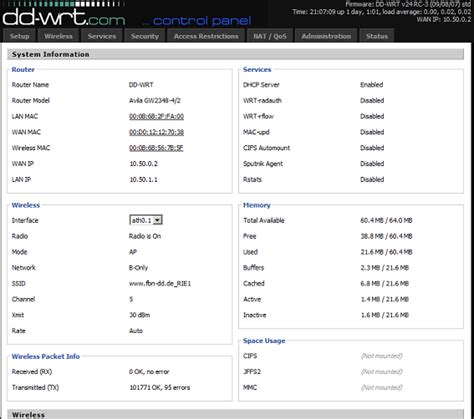This screenshot has height=419, width=474.
Task: Click the B-Only network value
Action: pyautogui.click(x=138, y=268)
